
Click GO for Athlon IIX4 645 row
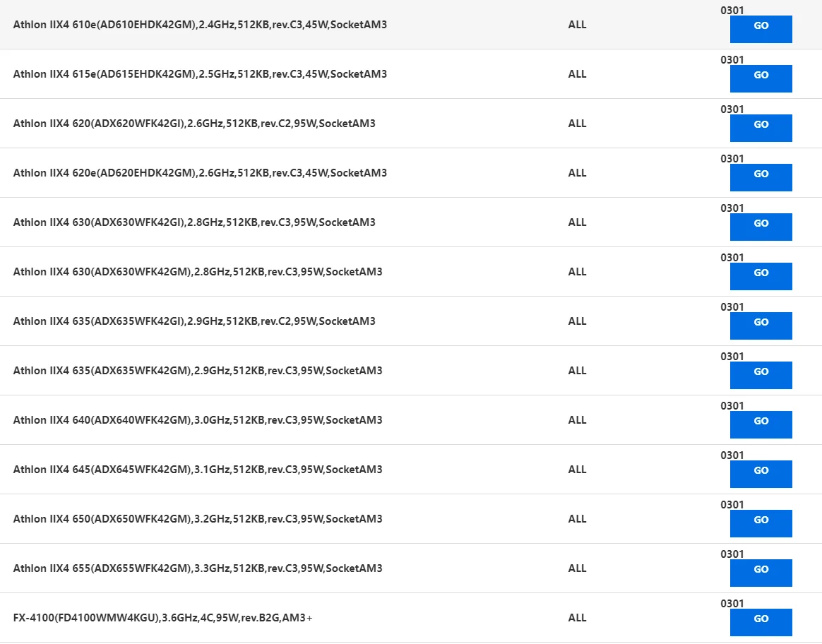click(761, 475)
